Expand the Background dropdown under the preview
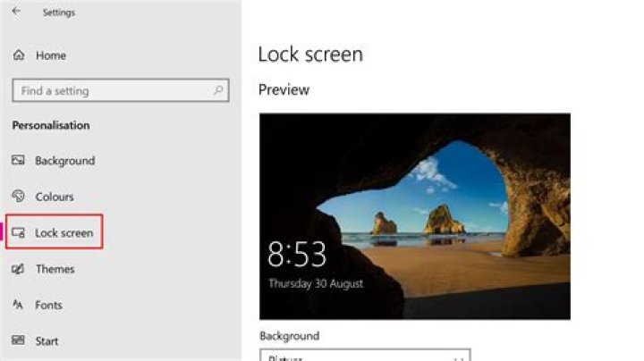Viewport: 644px width, 361px height. [x=365, y=356]
